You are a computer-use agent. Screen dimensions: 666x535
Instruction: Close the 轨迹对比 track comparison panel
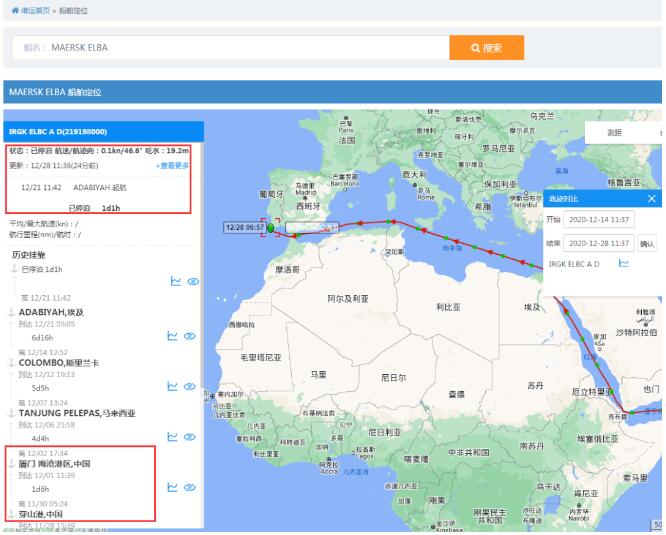(652, 198)
